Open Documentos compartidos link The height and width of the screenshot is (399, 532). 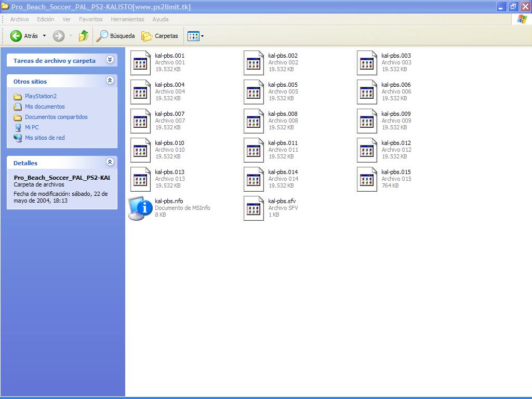(56, 117)
